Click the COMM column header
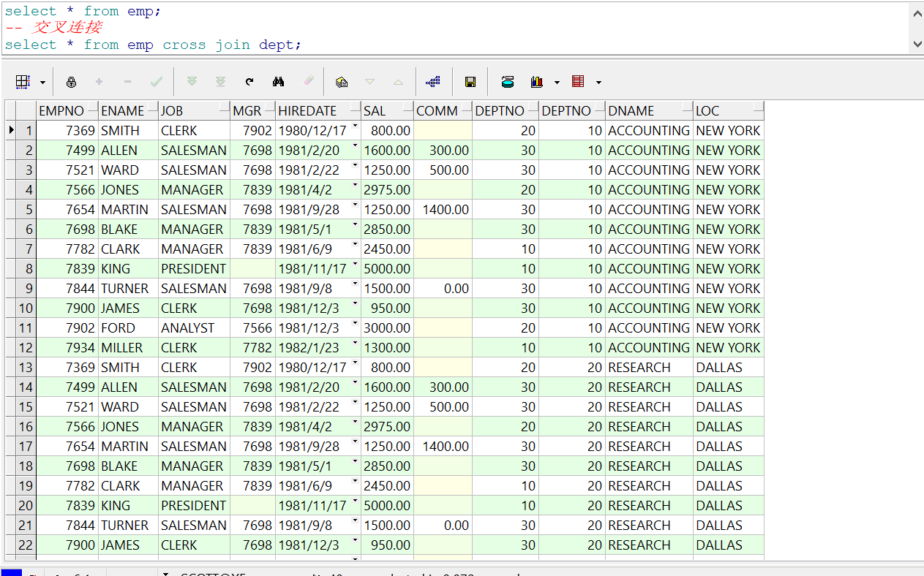Image resolution: width=924 pixels, height=576 pixels. pyautogui.click(x=443, y=111)
